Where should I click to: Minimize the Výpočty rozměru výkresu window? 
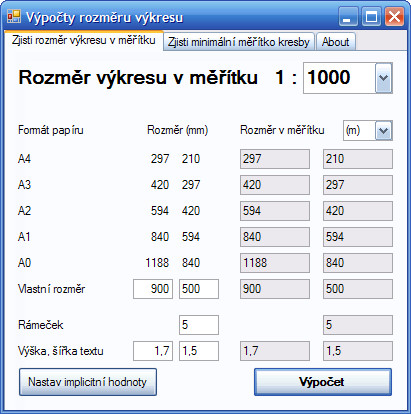[348, 17]
